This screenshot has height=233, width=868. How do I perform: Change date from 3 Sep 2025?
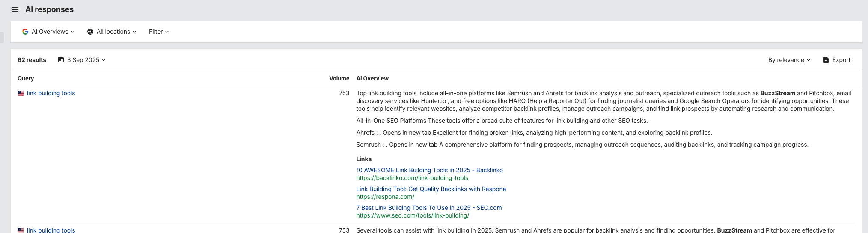[x=86, y=60]
